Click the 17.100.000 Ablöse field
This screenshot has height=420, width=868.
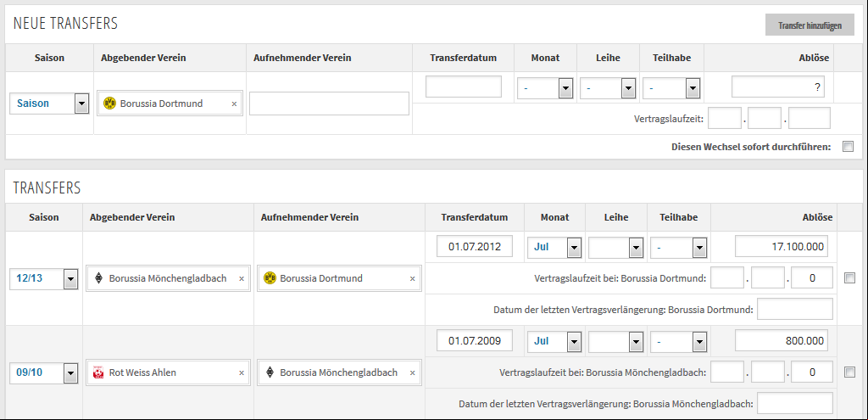coord(782,247)
